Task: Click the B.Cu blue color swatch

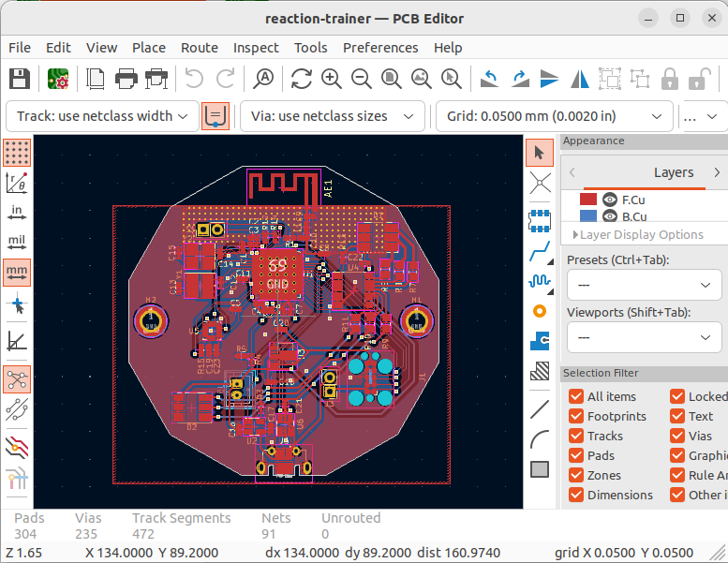Action: tap(588, 216)
